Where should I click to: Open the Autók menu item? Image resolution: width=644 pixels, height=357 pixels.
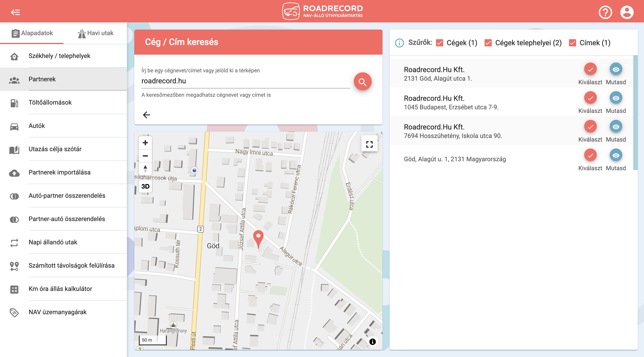point(64,125)
